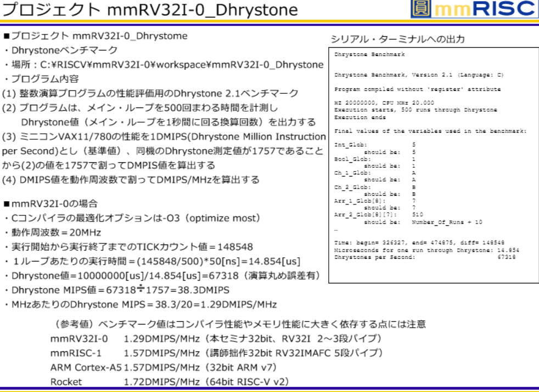Screen dimensions: 539x392
Task: Click the mmRISC logo square icon
Action: [x=425, y=9]
